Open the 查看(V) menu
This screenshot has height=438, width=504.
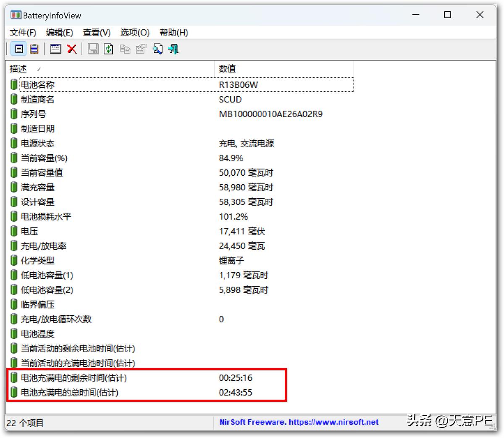click(x=96, y=32)
